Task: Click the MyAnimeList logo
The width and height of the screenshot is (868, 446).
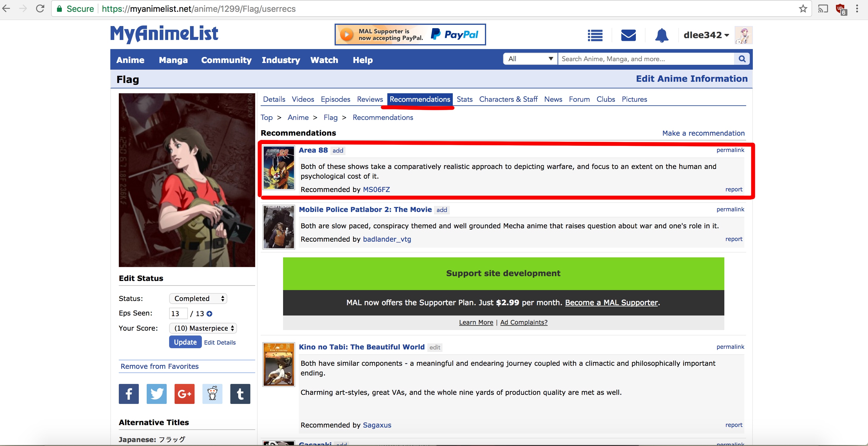Action: tap(164, 34)
